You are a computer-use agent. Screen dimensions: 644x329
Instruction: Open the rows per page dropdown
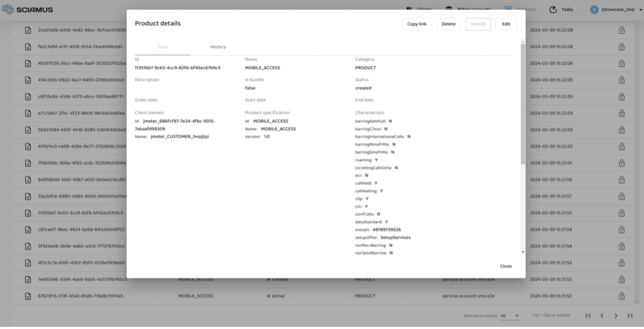[x=510, y=316]
